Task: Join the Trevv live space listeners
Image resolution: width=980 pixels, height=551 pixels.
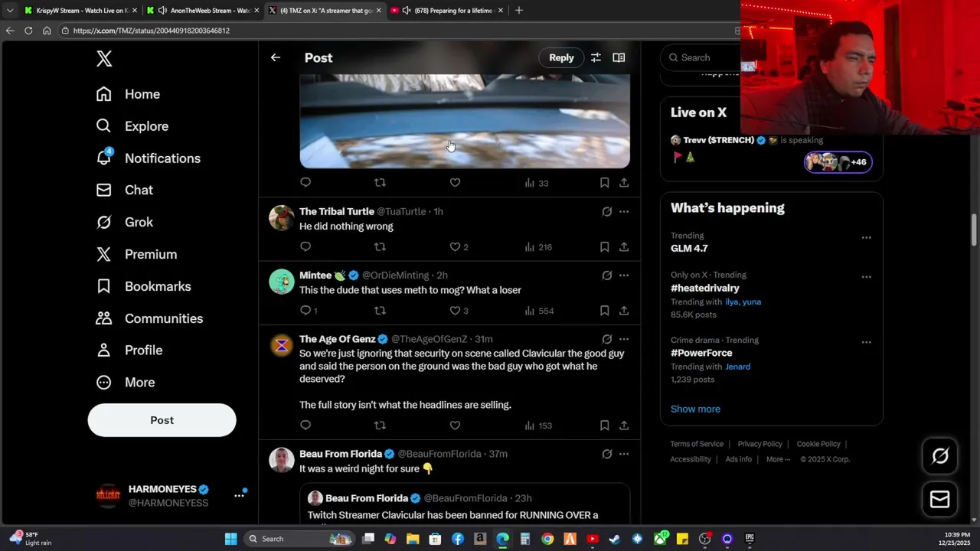Action: pos(838,162)
